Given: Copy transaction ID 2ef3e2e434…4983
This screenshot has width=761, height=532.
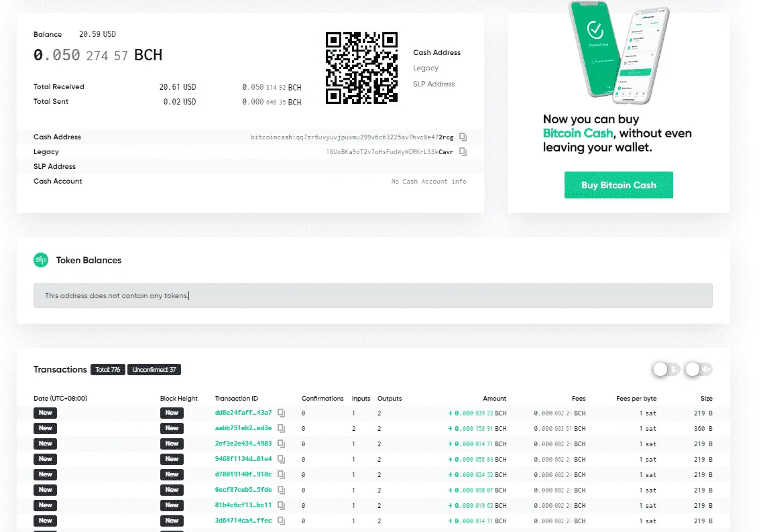Looking at the screenshot, I should (x=282, y=444).
